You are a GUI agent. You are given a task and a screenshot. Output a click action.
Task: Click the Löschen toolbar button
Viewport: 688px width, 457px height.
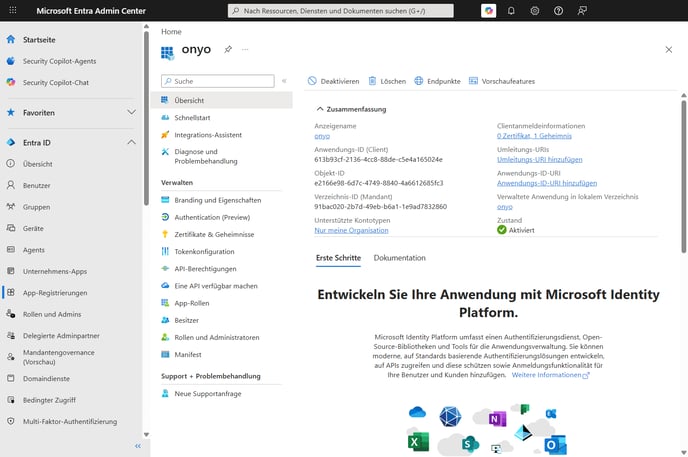click(387, 81)
